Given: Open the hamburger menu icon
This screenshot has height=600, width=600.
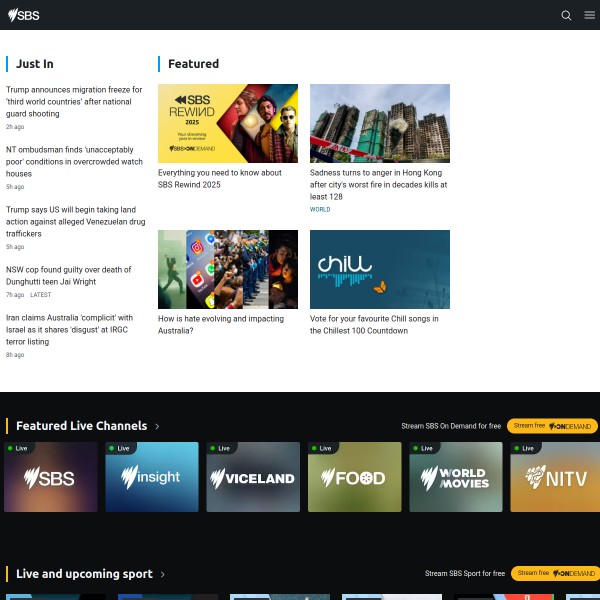Looking at the screenshot, I should point(589,15).
